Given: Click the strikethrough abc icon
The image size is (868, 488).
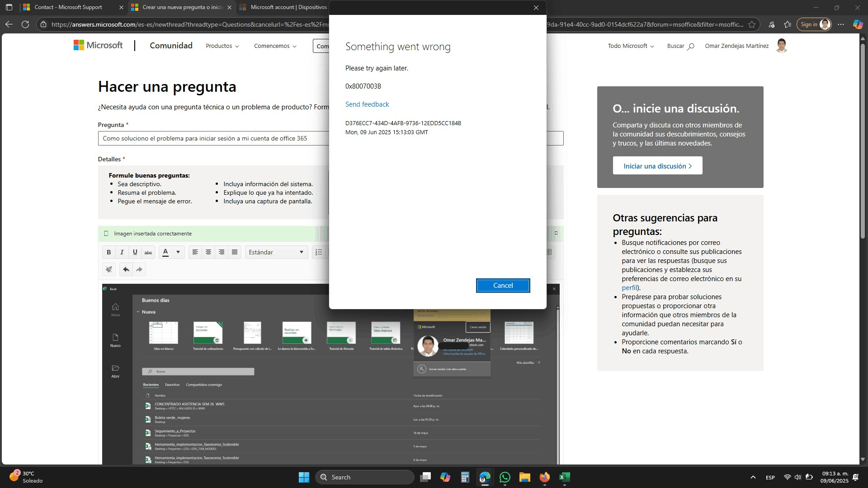Looking at the screenshot, I should (x=148, y=252).
